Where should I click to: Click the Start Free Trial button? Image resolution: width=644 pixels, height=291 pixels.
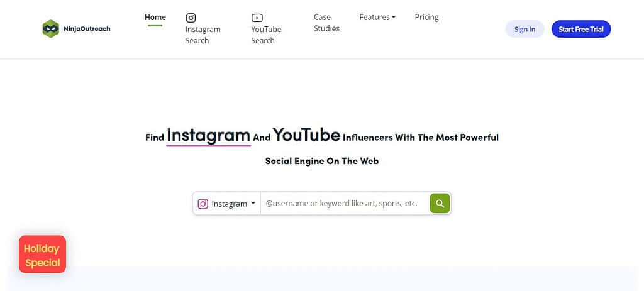(580, 29)
